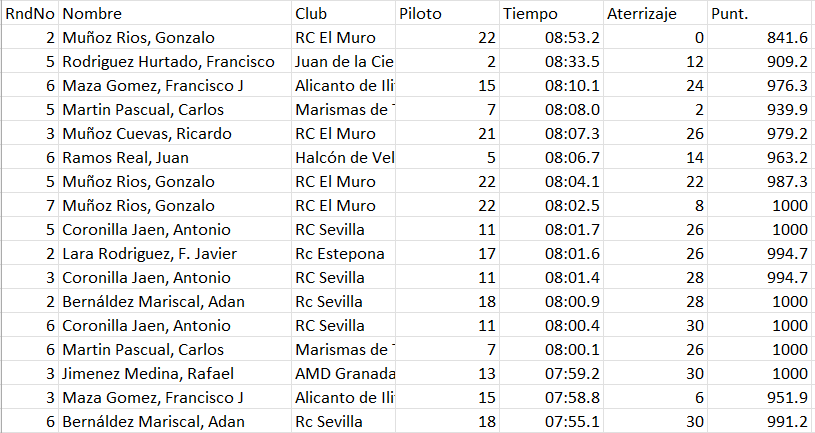Image resolution: width=815 pixels, height=433 pixels.
Task: Select the Halcón de Vel club cell
Action: 343,157
